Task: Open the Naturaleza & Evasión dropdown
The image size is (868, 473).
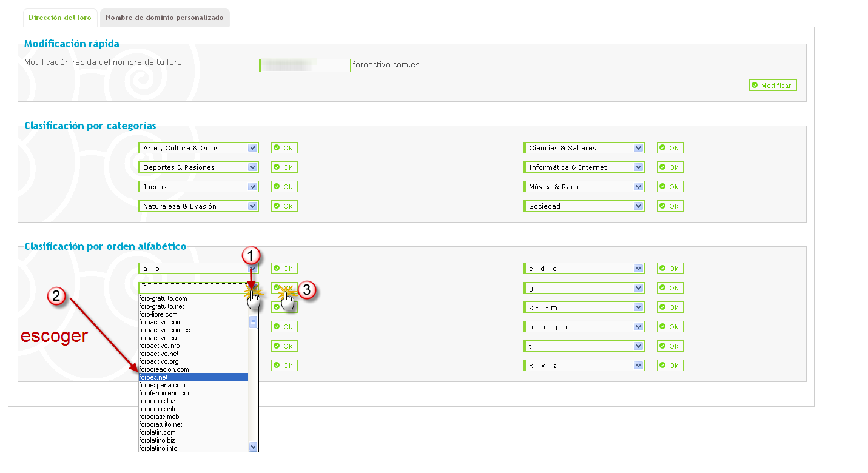Action: [x=198, y=206]
